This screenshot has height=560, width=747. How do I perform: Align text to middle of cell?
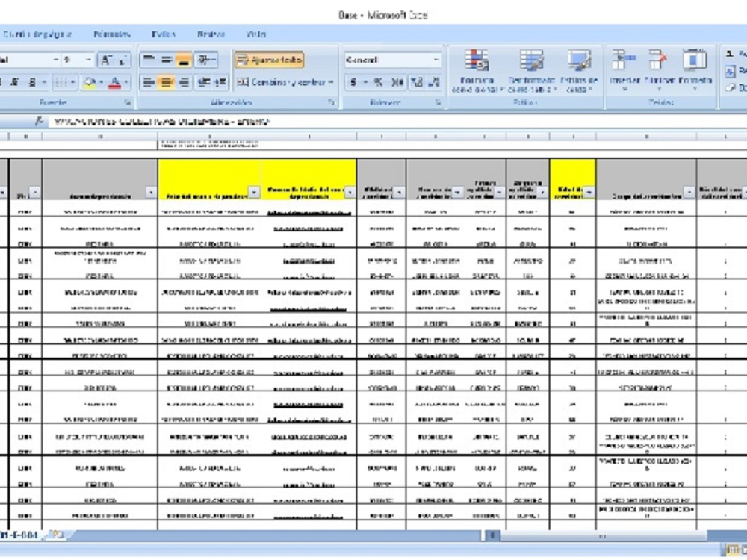point(167,60)
